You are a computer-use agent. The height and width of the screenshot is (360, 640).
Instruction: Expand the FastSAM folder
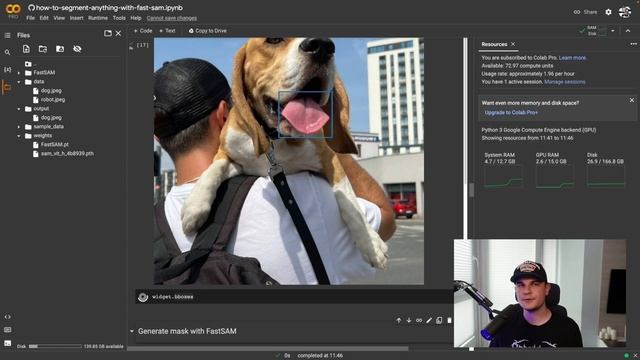tap(18, 73)
